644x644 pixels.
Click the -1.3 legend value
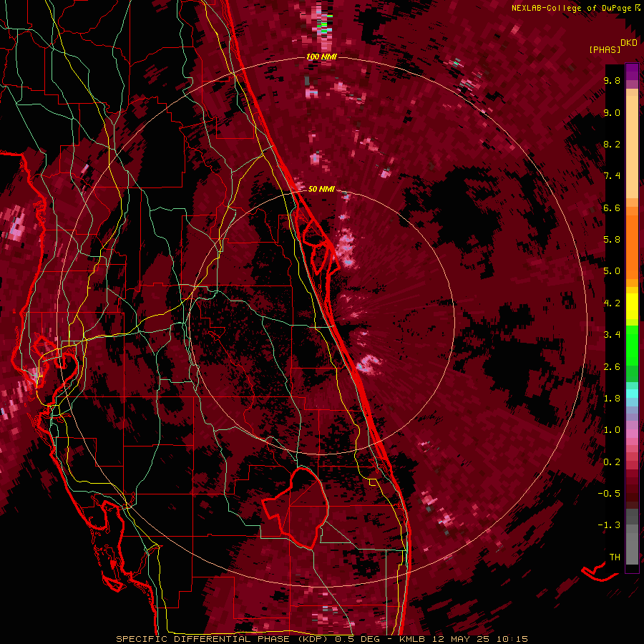click(x=609, y=525)
